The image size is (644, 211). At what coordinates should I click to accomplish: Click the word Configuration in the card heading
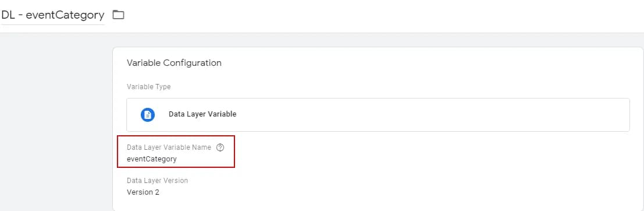click(192, 63)
